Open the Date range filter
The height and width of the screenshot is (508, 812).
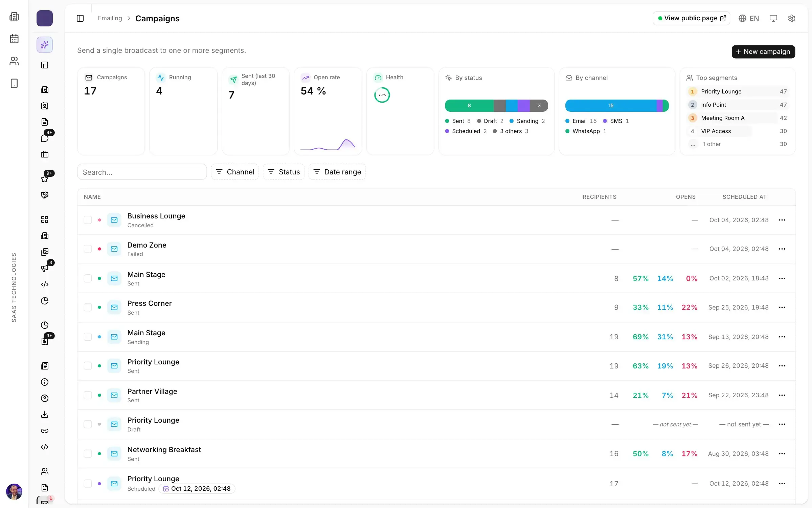click(337, 172)
